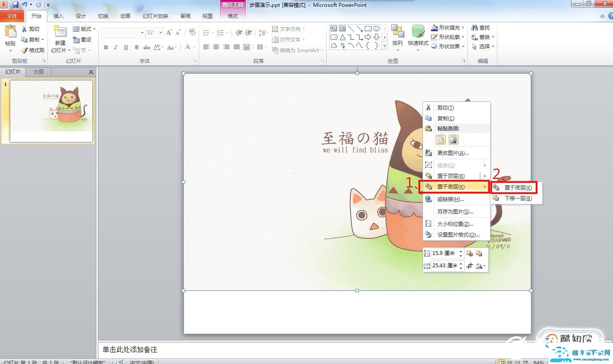This screenshot has height=364, width=613.
Task: Select the right arrow shape in shapes gallery
Action: point(368,37)
